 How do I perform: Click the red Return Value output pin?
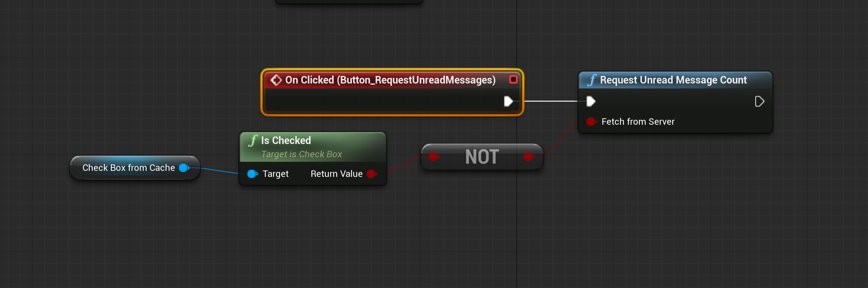click(372, 174)
